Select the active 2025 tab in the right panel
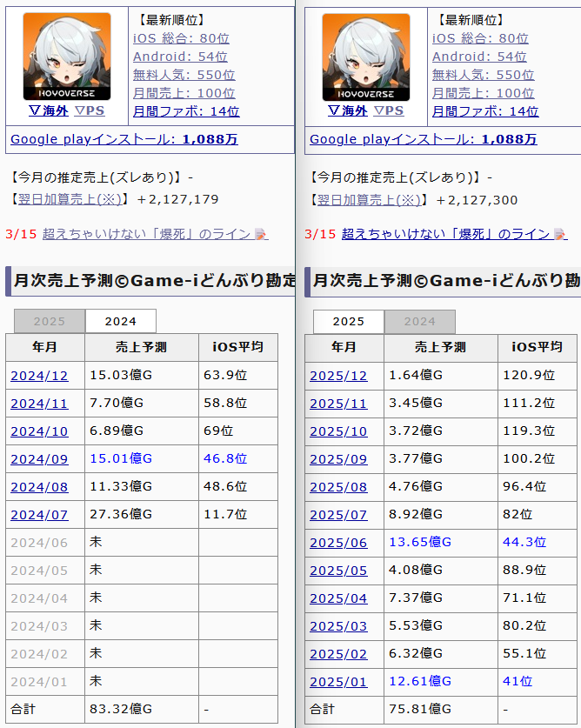 tap(349, 322)
